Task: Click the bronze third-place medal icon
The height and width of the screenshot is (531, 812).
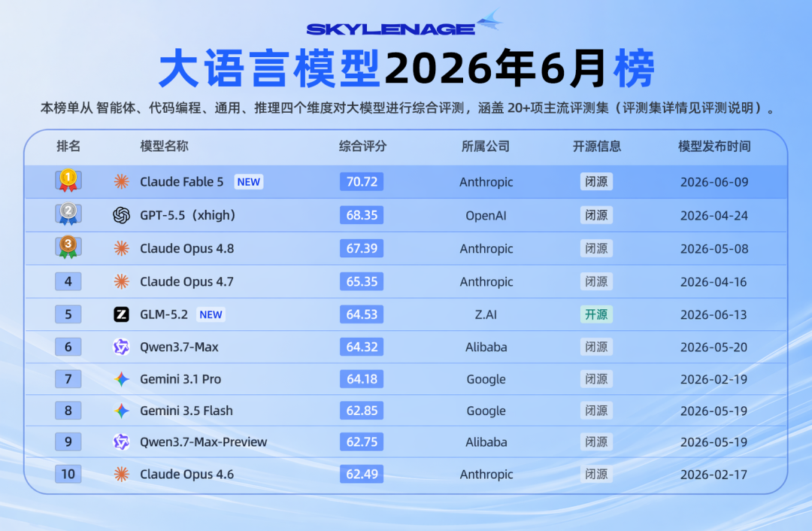Action: click(68, 247)
